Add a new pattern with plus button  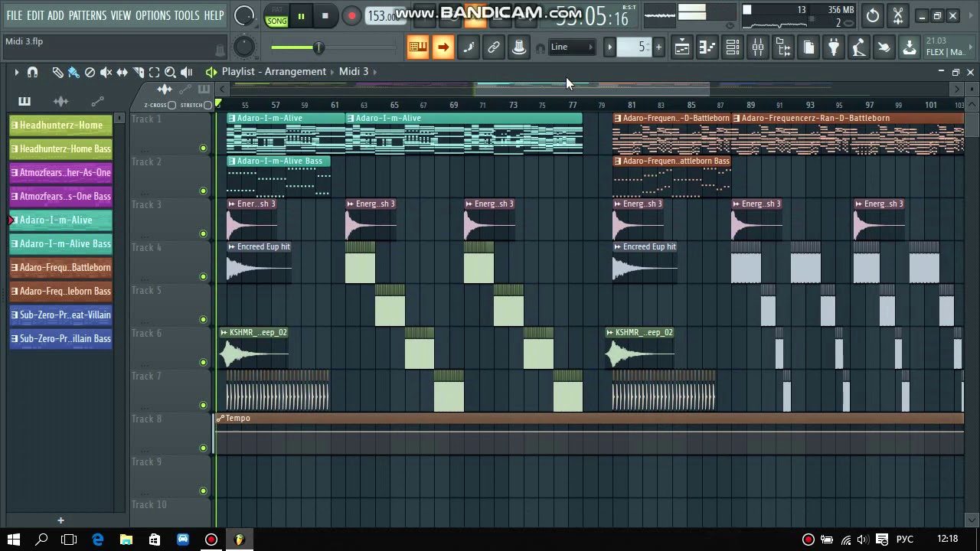coord(658,47)
